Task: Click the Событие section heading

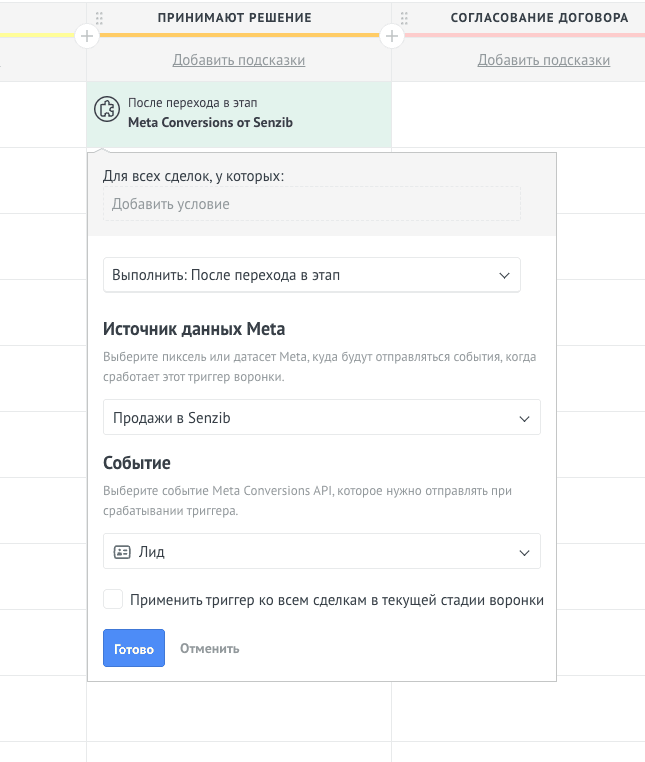Action: click(137, 463)
